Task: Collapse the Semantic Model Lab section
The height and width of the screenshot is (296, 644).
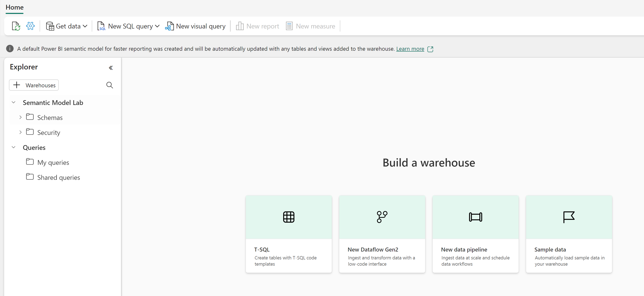Action: (13, 102)
